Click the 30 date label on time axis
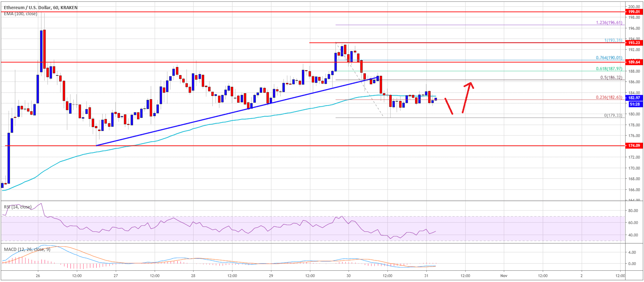This screenshot has width=644, height=282. [348, 276]
